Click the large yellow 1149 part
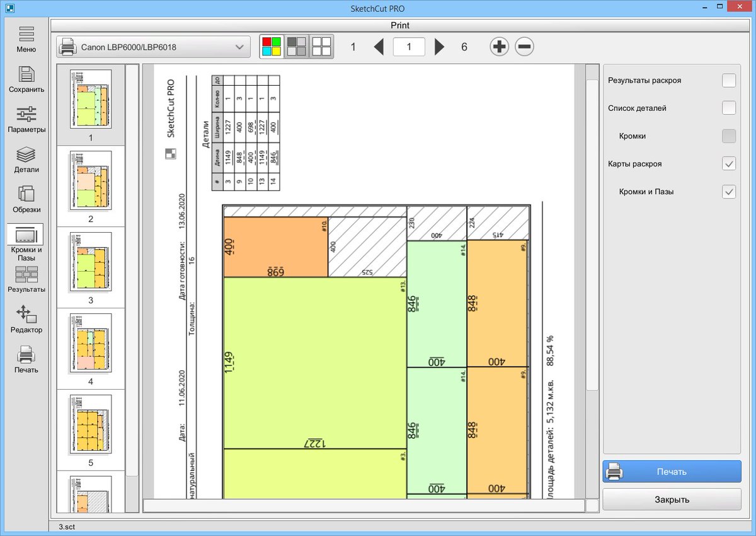The width and height of the screenshot is (756, 536). pyautogui.click(x=315, y=363)
